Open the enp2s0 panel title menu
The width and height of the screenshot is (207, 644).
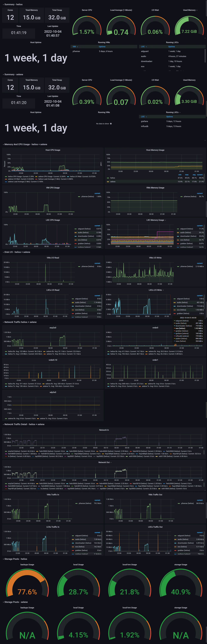[x=53, y=328]
